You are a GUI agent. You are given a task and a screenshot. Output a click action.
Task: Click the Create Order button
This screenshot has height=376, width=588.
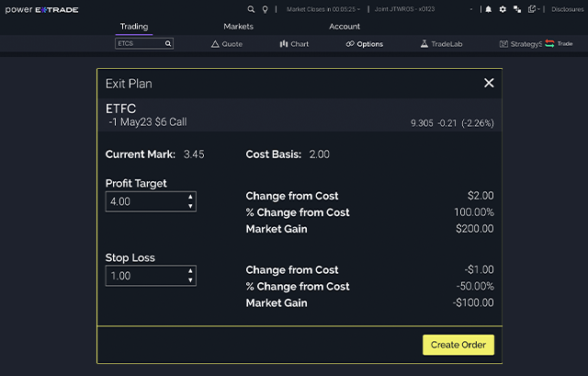tap(458, 345)
